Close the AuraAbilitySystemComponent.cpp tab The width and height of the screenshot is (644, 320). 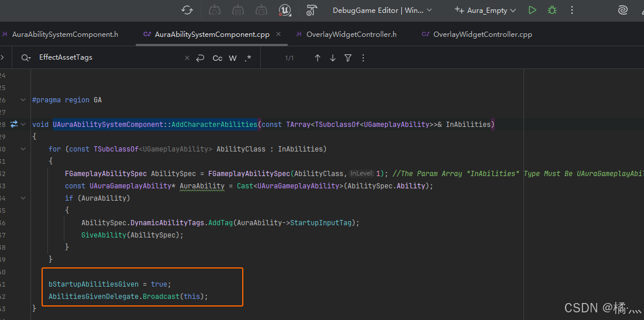[x=278, y=34]
